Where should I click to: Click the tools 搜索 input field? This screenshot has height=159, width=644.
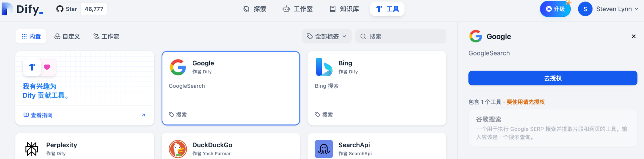pyautogui.click(x=401, y=36)
